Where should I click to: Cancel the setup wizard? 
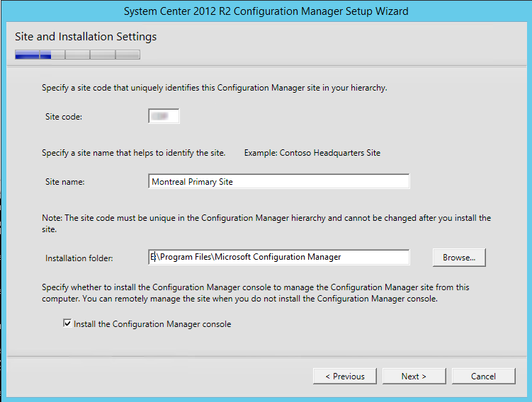484,377
